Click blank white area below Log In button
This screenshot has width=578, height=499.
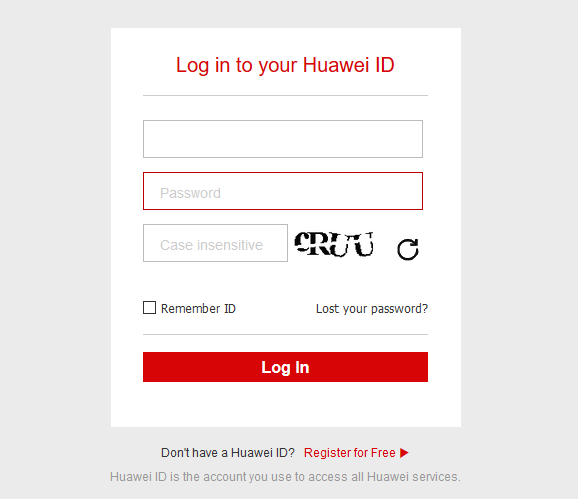(x=285, y=404)
